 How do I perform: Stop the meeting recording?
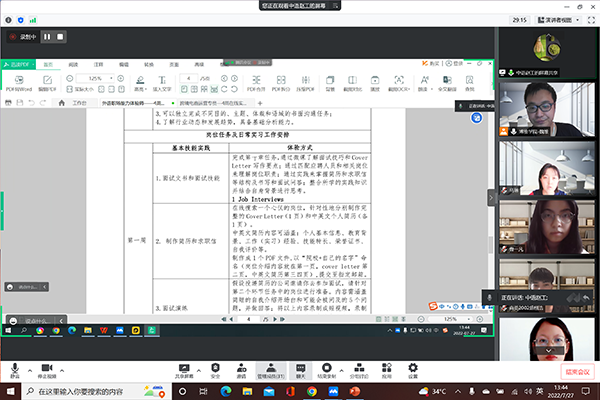pos(60,37)
